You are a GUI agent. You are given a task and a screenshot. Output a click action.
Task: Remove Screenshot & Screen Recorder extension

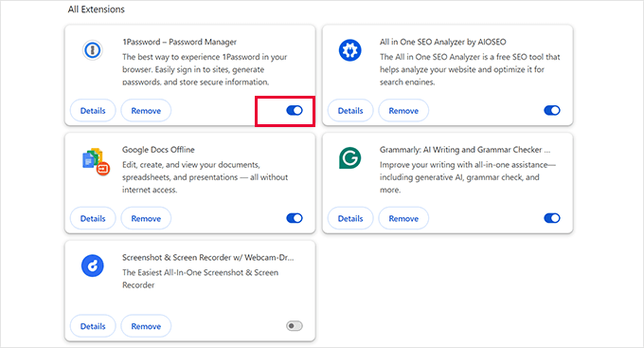[x=146, y=326]
